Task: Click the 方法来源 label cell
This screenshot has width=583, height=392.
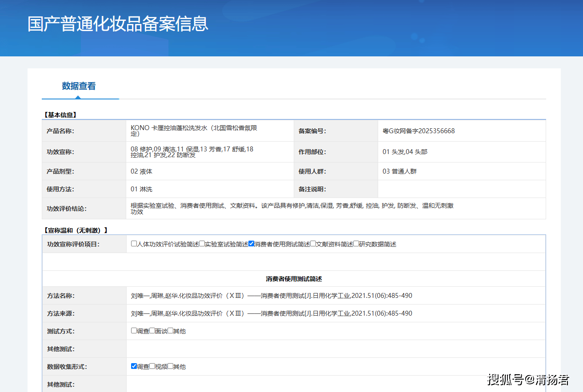Action: (x=84, y=313)
